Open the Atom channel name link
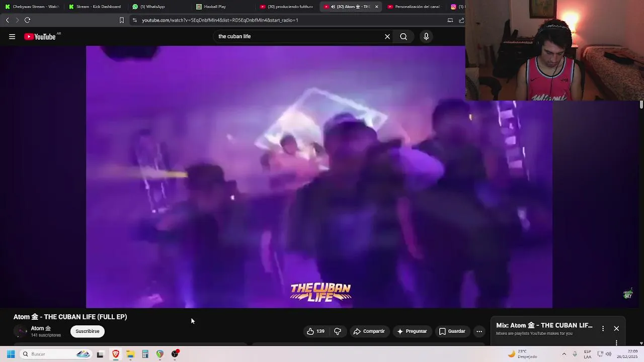This screenshot has height=362, width=644. pos(41,328)
